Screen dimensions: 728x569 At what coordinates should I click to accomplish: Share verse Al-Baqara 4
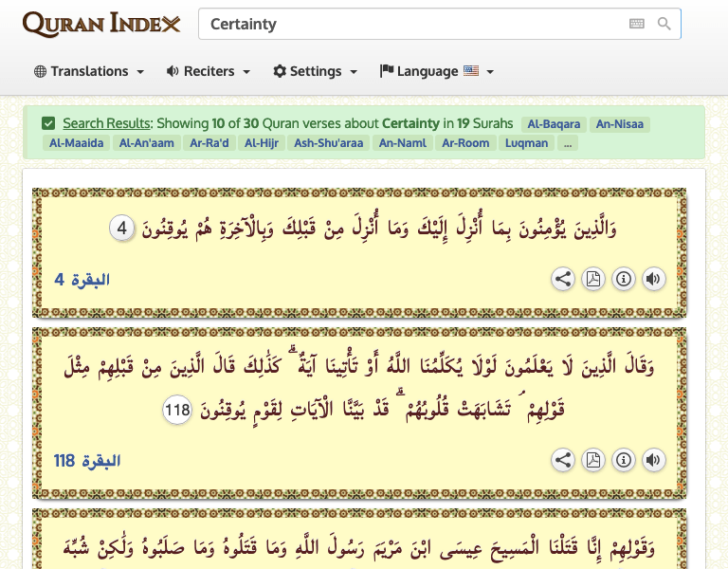point(563,279)
